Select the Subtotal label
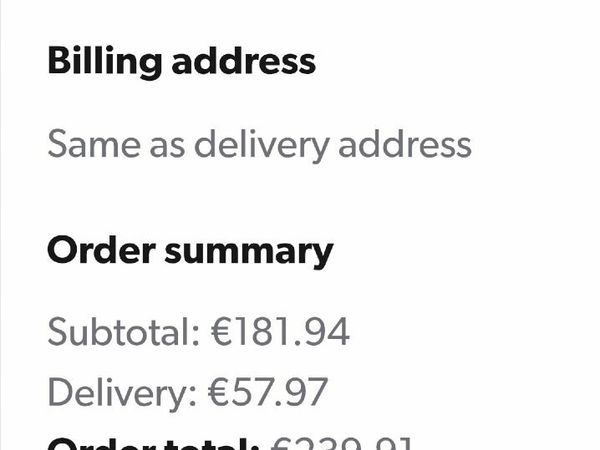 124,332
